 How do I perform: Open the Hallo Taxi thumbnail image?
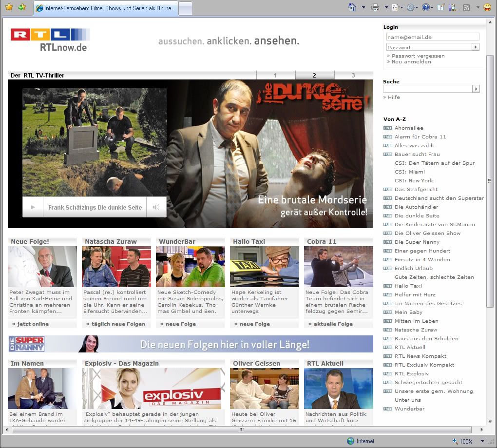coord(265,267)
